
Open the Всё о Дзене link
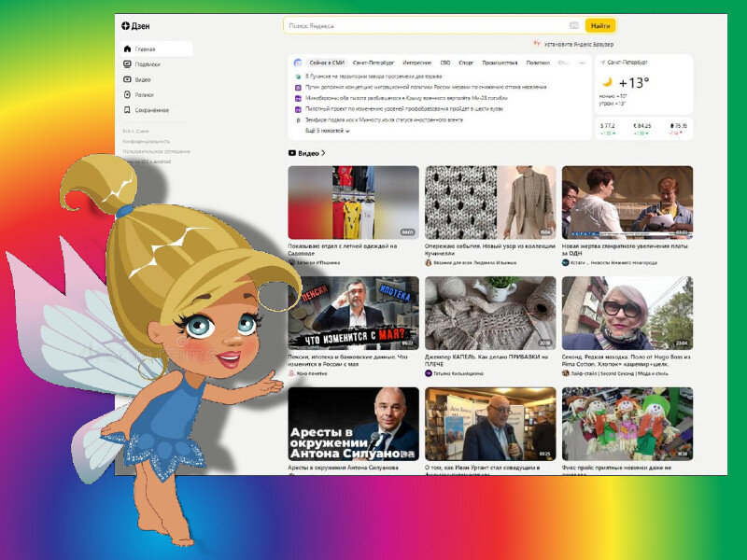[135, 131]
